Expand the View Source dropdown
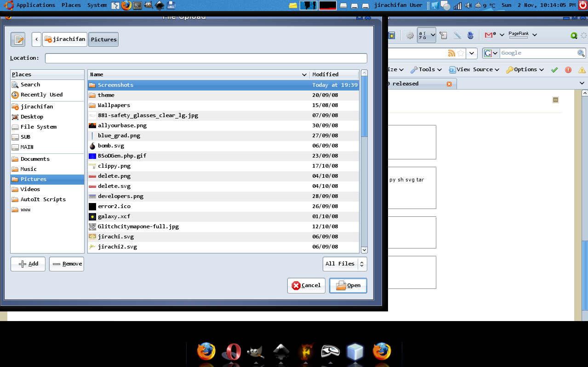Image resolution: width=588 pixels, height=367 pixels. pyautogui.click(x=474, y=70)
